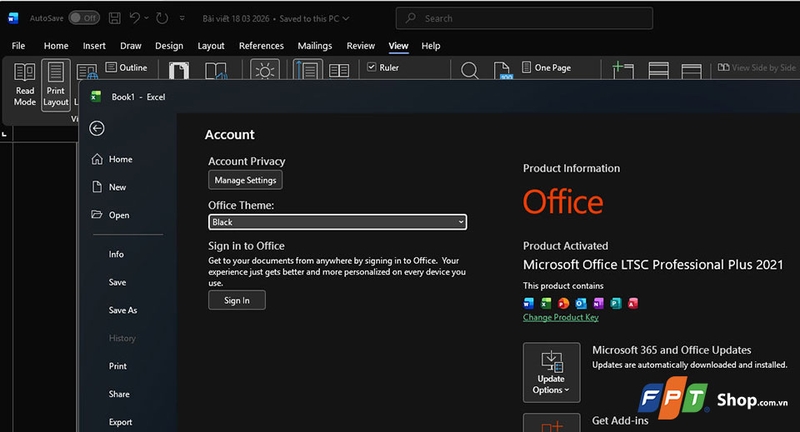
Task: Click Save in Excel backstage menu
Action: click(x=117, y=282)
